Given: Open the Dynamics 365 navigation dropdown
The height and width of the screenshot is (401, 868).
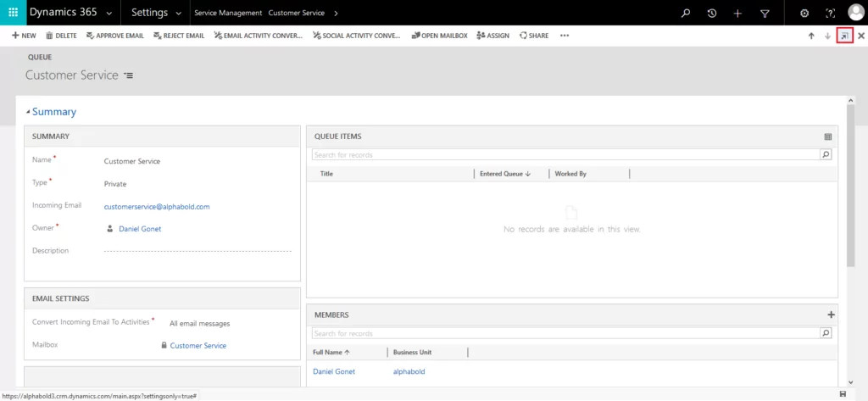Looking at the screenshot, I should [109, 13].
